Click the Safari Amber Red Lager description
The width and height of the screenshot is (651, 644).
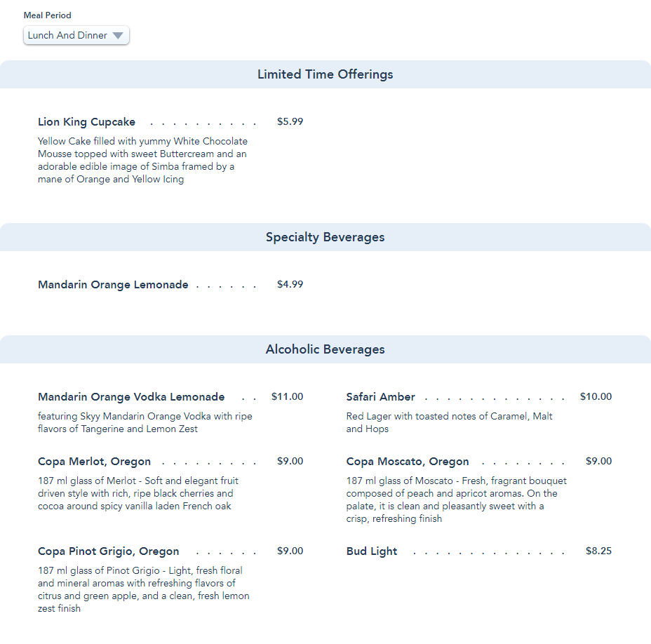point(449,422)
